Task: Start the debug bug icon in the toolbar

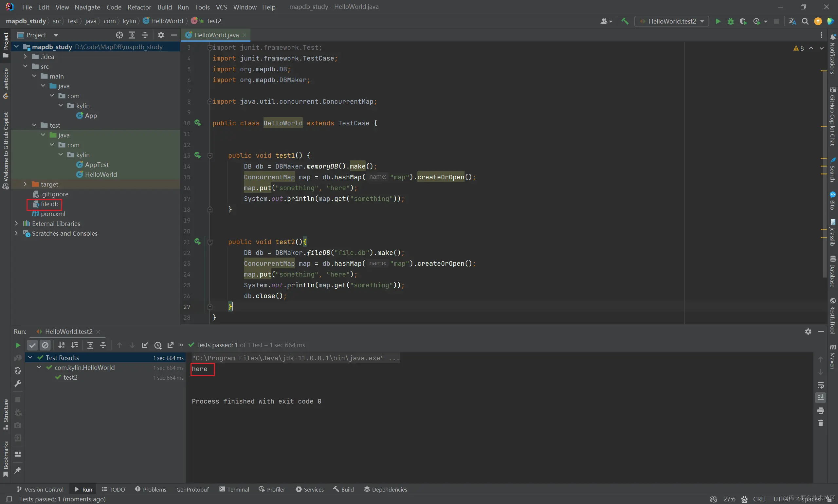Action: pyautogui.click(x=730, y=21)
